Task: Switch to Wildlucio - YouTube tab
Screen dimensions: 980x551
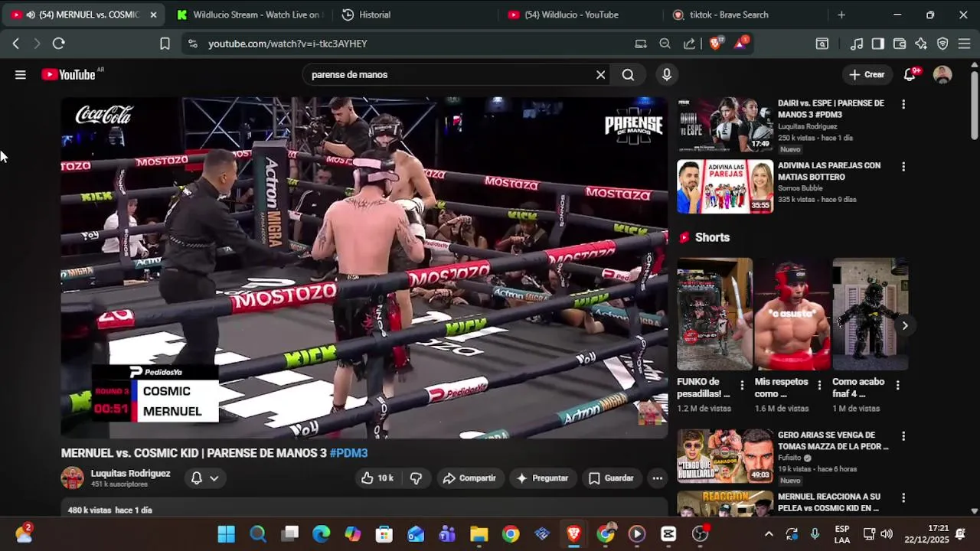Action: coord(579,15)
